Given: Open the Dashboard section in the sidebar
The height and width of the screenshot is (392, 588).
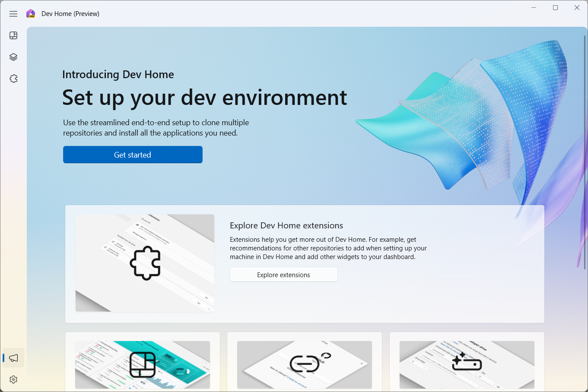Looking at the screenshot, I should coord(13,35).
